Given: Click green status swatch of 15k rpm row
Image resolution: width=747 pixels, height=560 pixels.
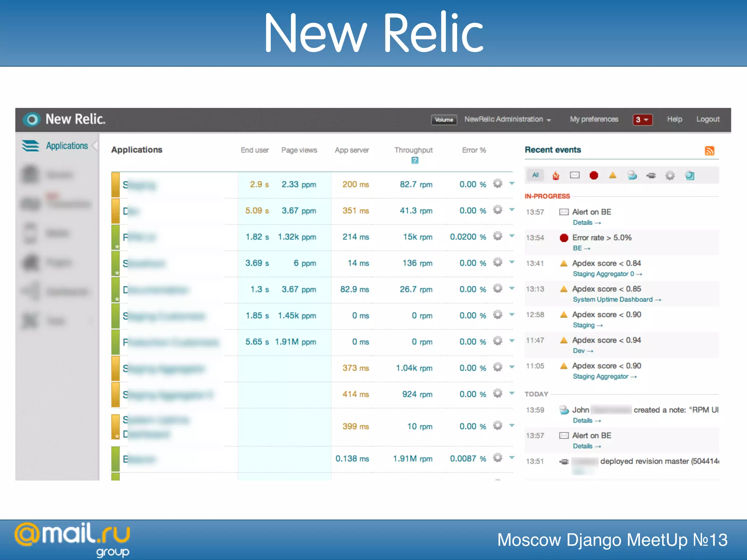Looking at the screenshot, I should pyautogui.click(x=116, y=237).
